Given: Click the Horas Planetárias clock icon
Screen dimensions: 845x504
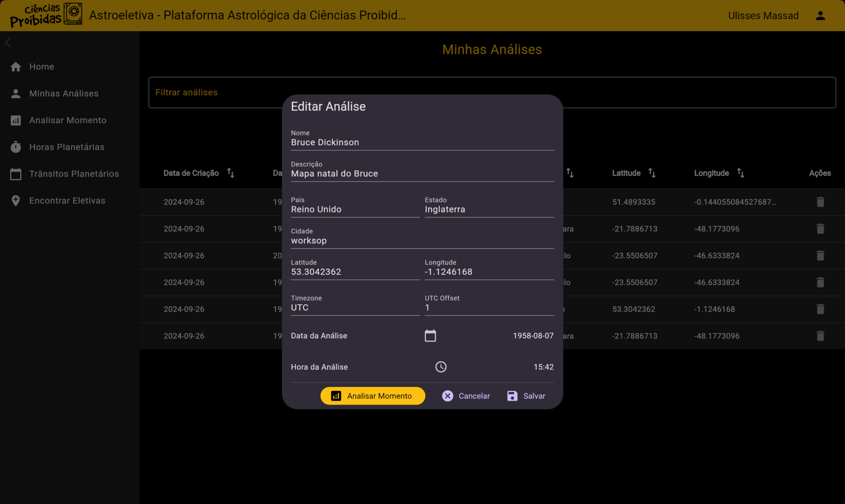Looking at the screenshot, I should click(16, 147).
